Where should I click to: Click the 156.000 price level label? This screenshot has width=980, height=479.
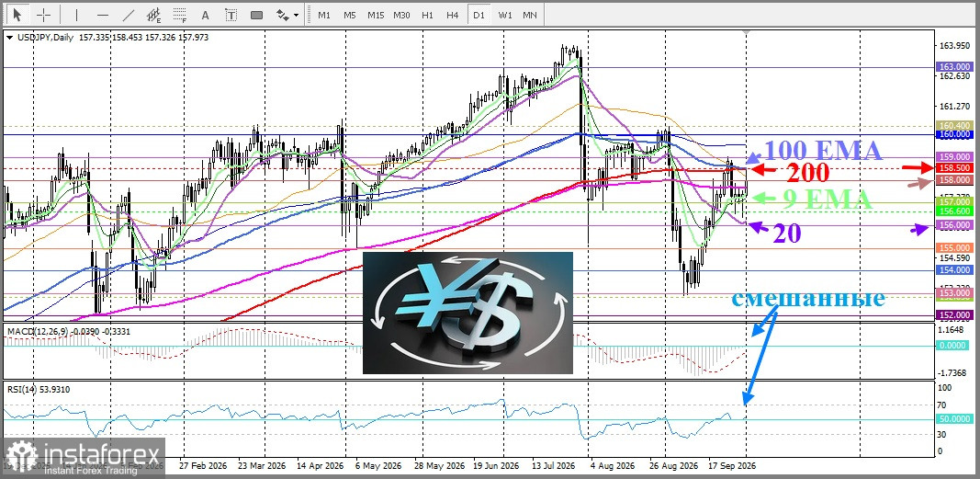tap(954, 225)
